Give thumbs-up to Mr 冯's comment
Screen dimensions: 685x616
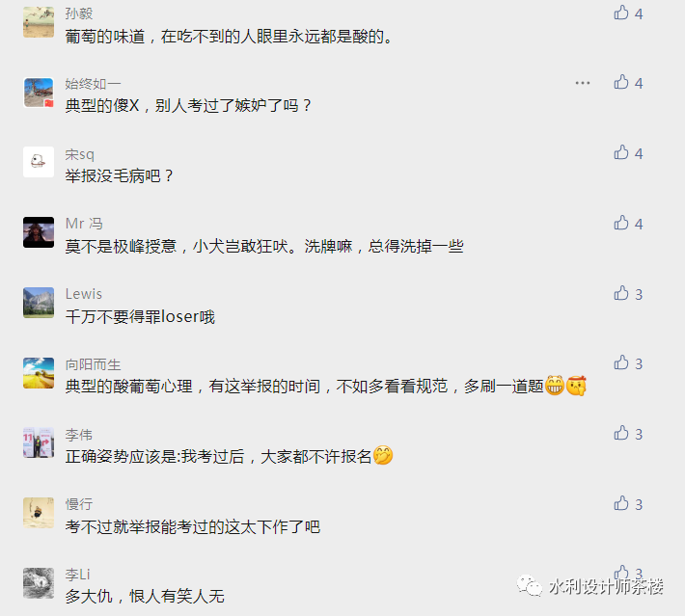(620, 223)
